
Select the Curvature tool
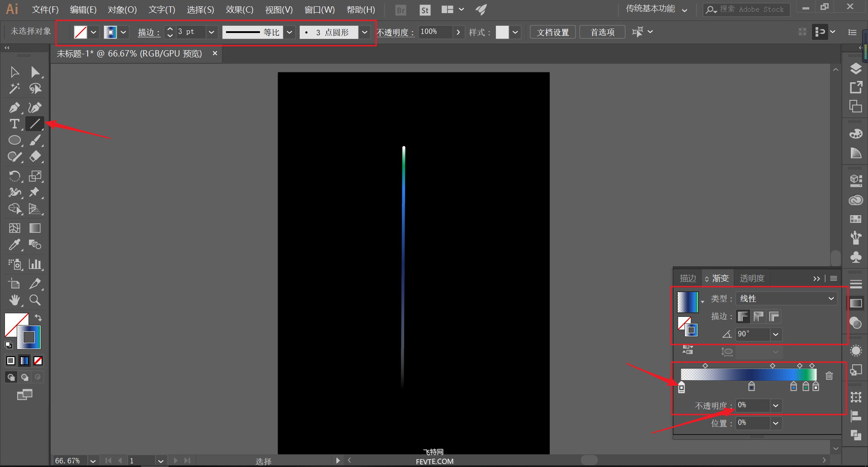click(x=35, y=108)
